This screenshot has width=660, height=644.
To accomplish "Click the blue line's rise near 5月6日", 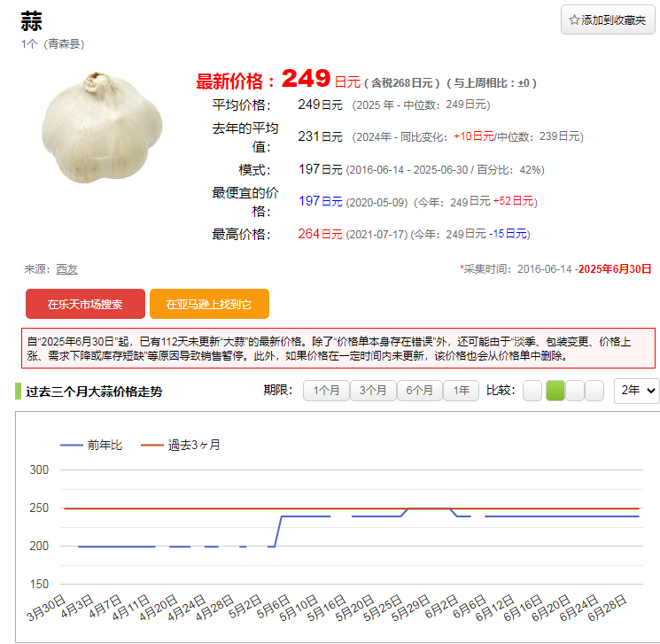I will (278, 531).
